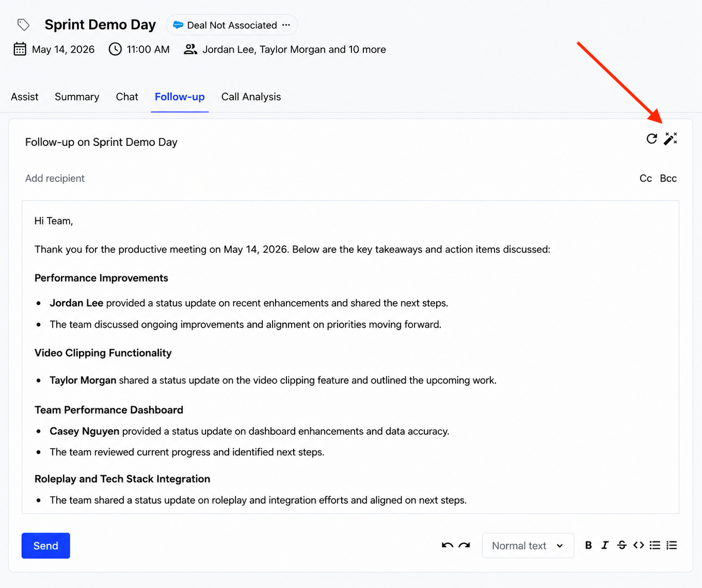This screenshot has height=588, width=702.
Task: Click the Team Performance Dashboard heading
Action: click(x=109, y=410)
